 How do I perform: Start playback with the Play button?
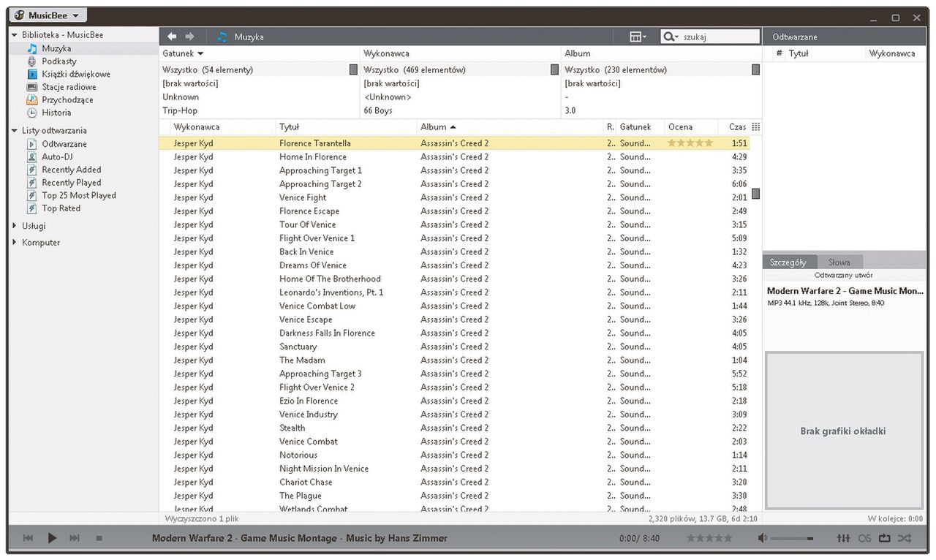pos(52,538)
